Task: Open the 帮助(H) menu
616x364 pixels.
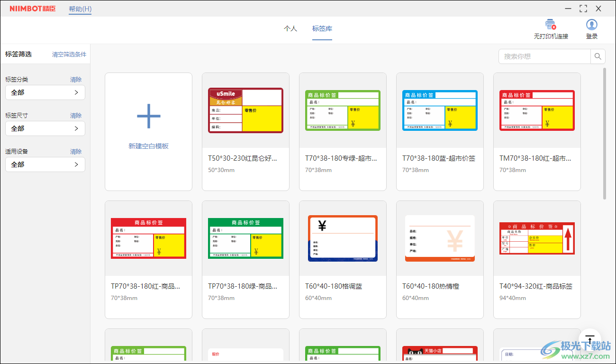Action: [x=80, y=9]
